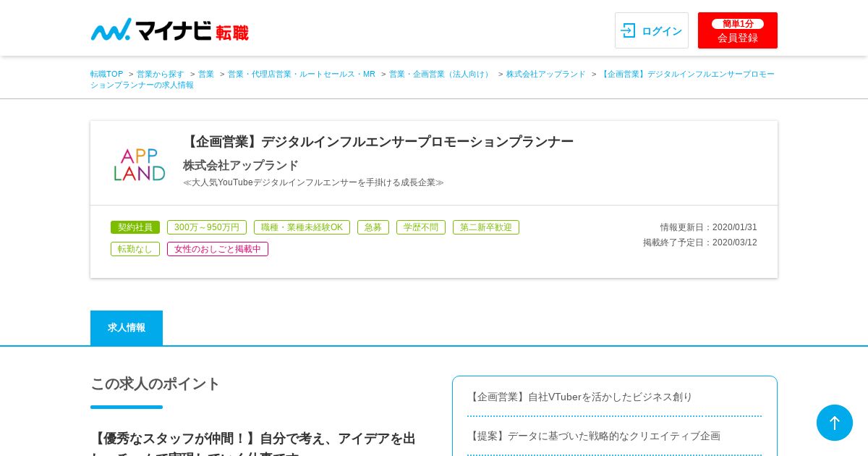Click the 学歴不問 tag
Image resolution: width=868 pixels, height=456 pixels.
pyautogui.click(x=421, y=227)
